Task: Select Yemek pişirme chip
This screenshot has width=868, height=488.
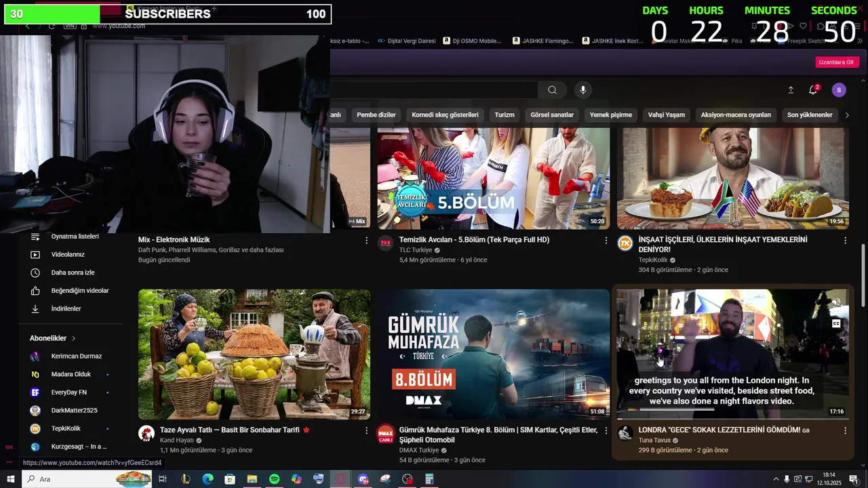Action: (x=611, y=115)
